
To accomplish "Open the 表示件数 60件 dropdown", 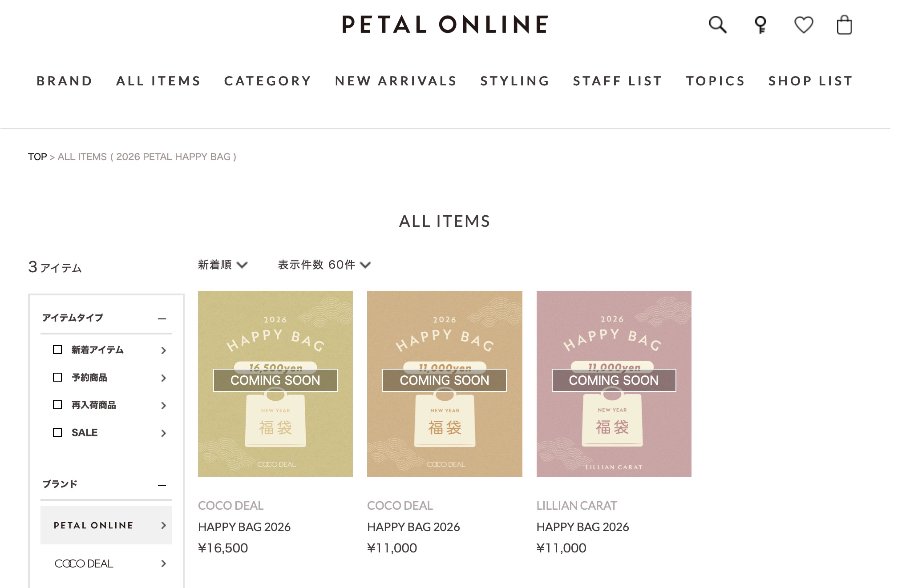I will [x=324, y=265].
